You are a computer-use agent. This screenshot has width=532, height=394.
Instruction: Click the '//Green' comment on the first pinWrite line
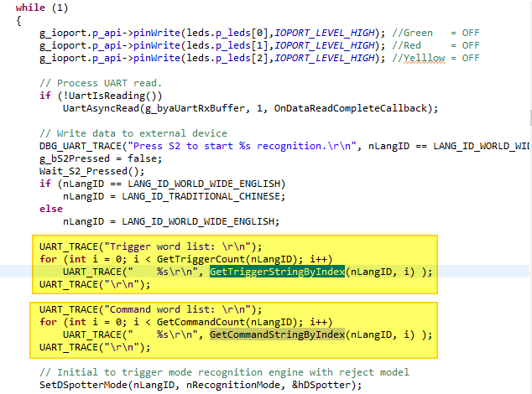(412, 33)
